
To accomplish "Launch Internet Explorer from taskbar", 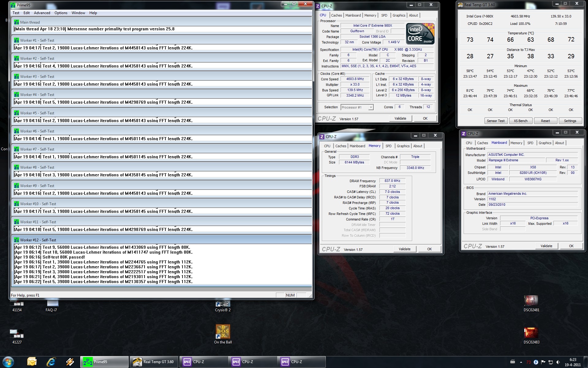I will (51, 362).
